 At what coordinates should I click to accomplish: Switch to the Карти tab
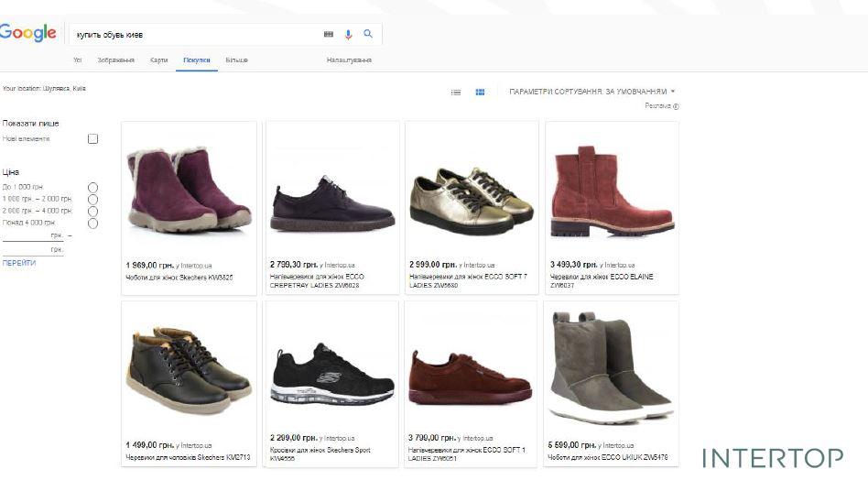click(159, 60)
